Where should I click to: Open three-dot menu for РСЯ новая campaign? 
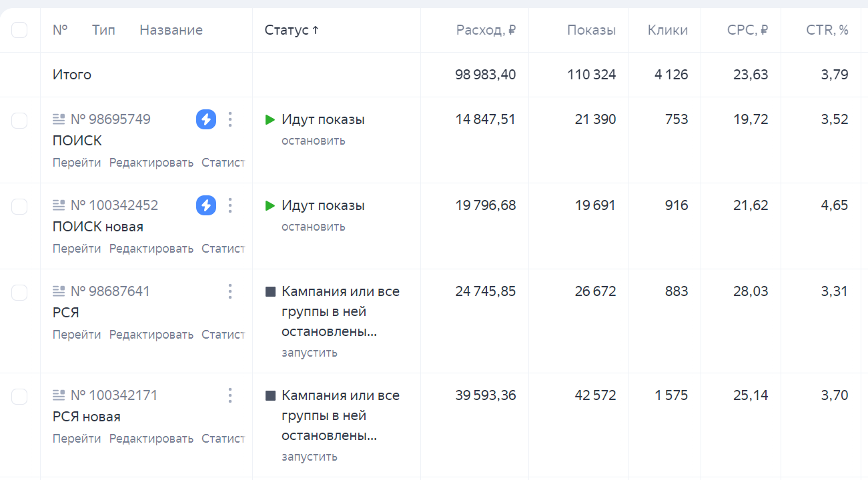pos(230,395)
